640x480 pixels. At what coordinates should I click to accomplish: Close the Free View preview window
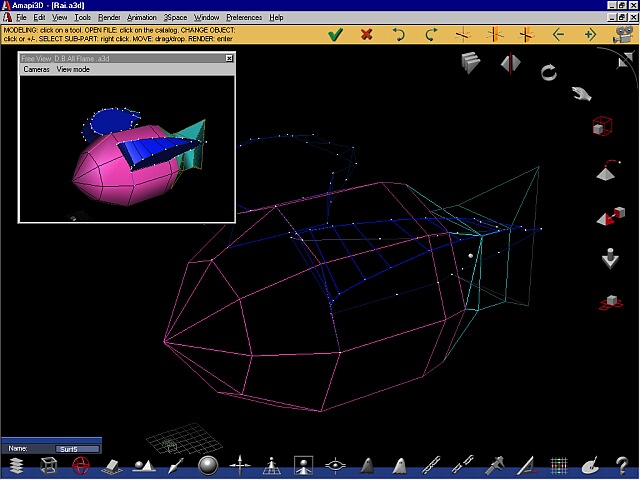click(x=229, y=59)
